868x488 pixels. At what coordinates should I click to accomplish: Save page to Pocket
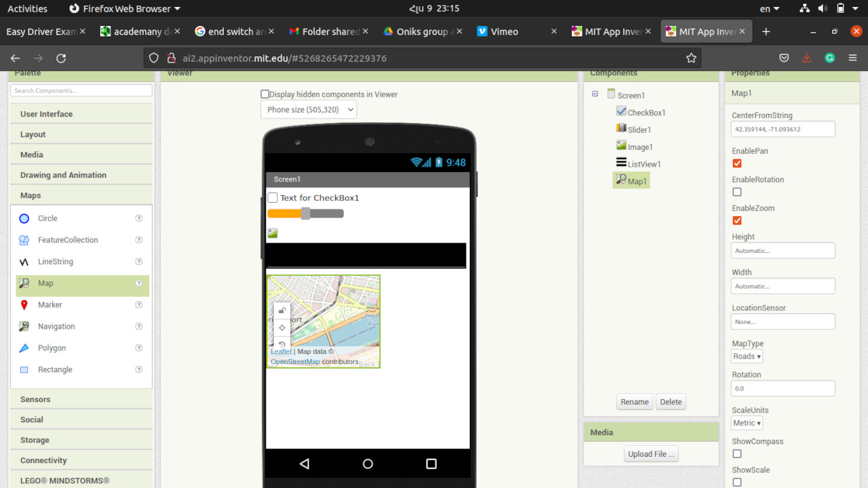click(784, 58)
